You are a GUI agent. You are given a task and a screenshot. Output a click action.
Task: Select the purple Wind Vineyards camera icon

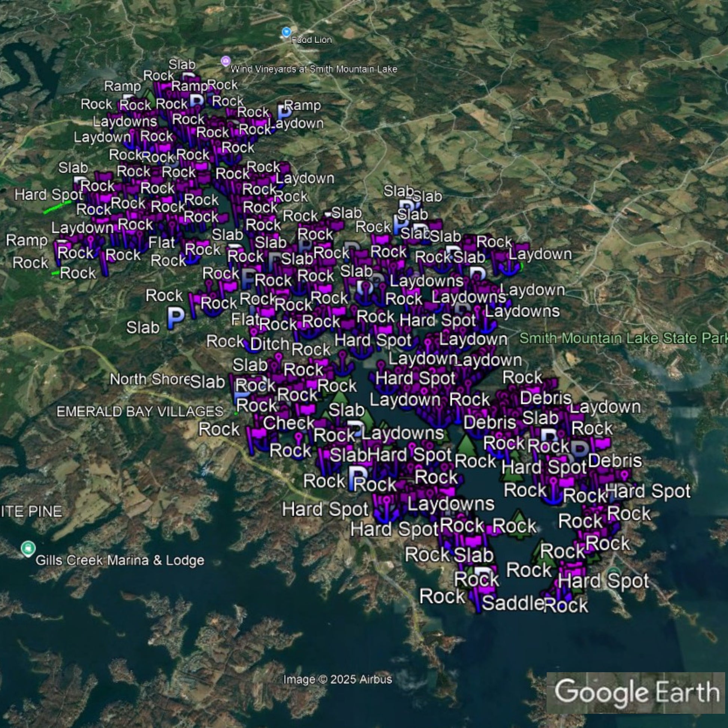pyautogui.click(x=225, y=61)
